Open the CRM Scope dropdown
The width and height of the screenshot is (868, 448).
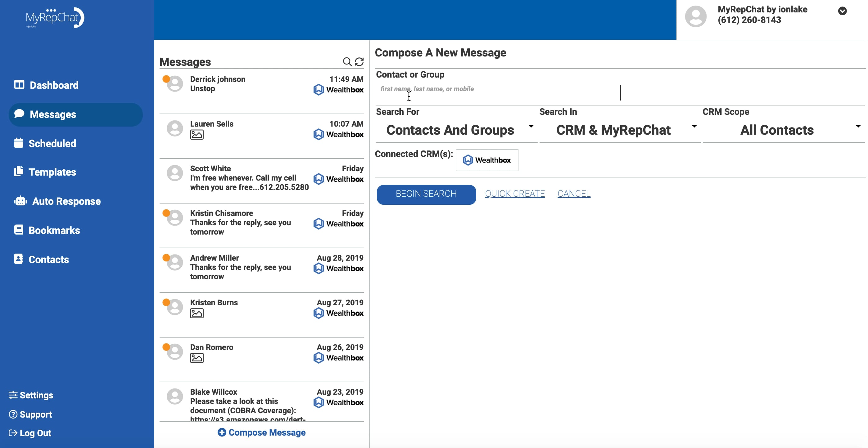click(x=783, y=130)
